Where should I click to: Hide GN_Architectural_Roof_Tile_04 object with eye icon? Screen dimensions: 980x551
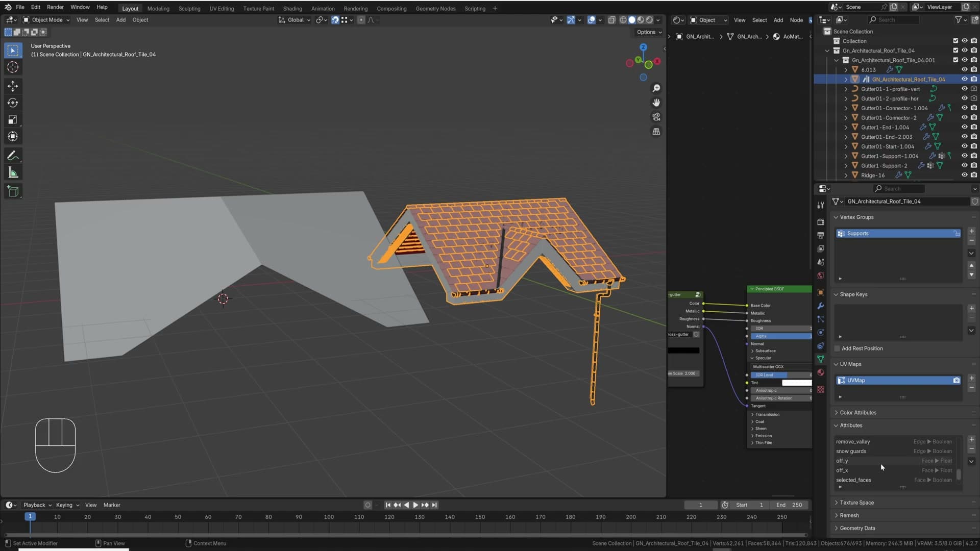[965, 79]
